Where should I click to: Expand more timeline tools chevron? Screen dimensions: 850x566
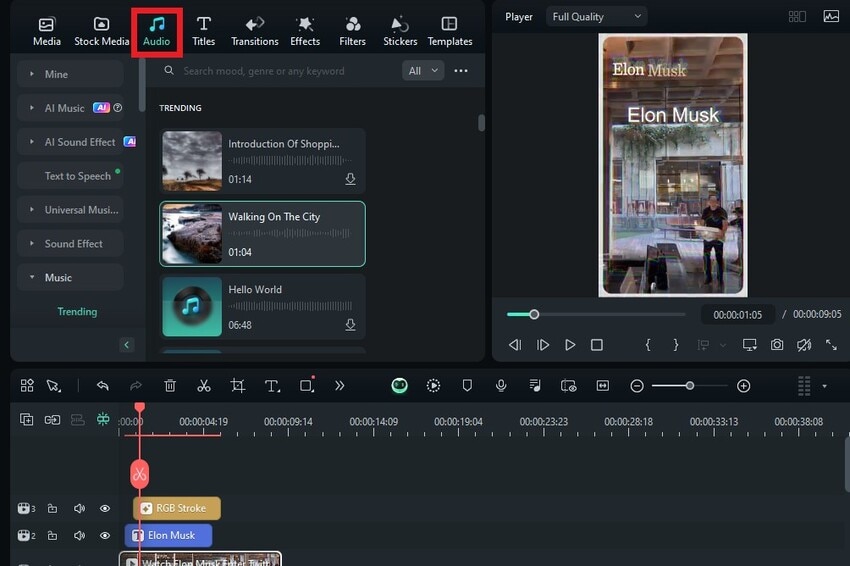pyautogui.click(x=339, y=385)
